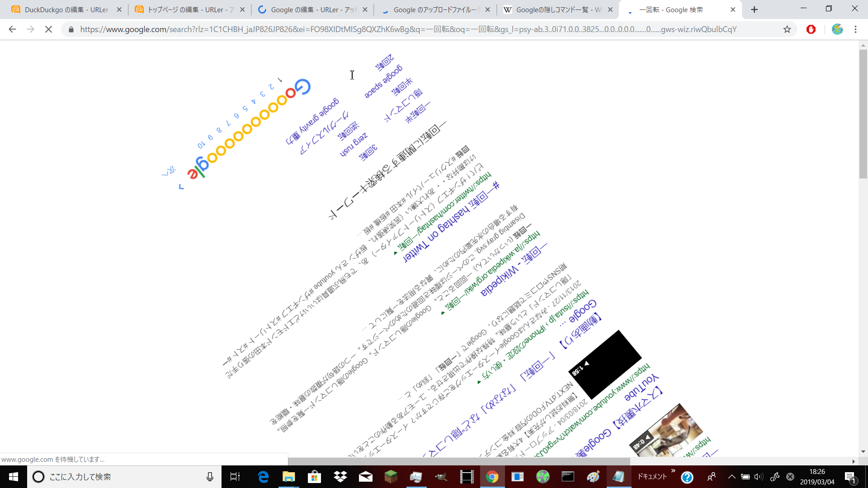
Task: Go to the next results page via 次へ
Action: 169,171
